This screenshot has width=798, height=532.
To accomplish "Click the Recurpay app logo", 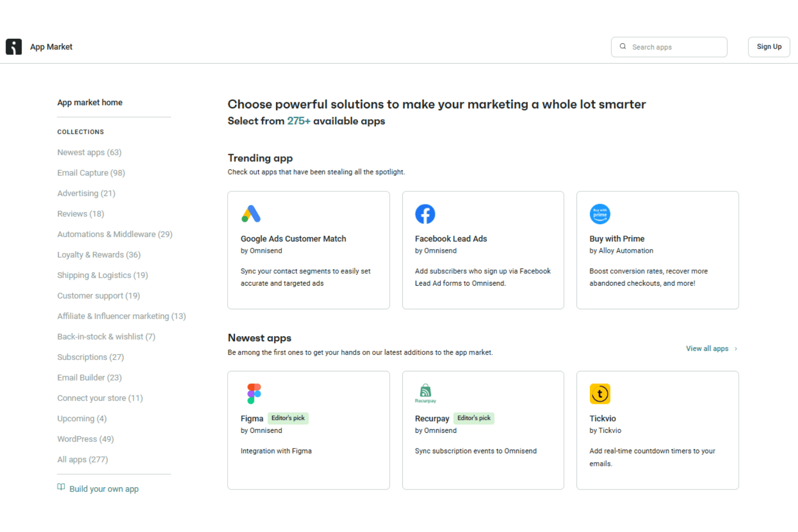I will [425, 393].
